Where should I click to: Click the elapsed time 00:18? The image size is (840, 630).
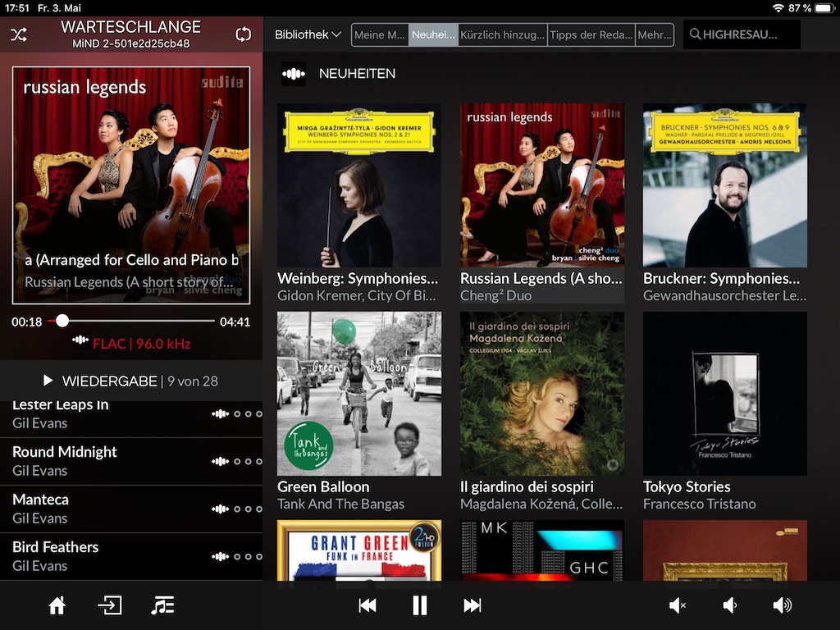coord(27,322)
